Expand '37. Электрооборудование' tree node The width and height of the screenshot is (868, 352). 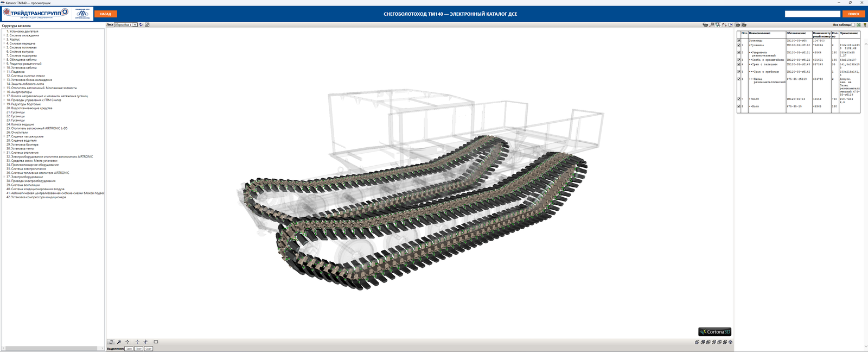pyautogui.click(x=4, y=177)
